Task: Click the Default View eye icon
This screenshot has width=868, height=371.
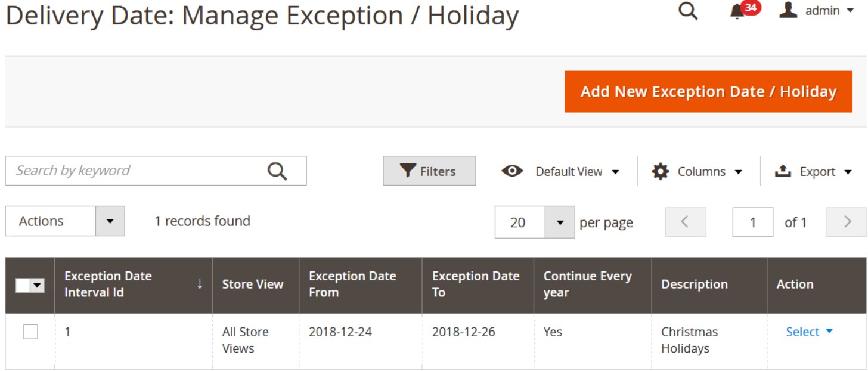Action: [512, 171]
